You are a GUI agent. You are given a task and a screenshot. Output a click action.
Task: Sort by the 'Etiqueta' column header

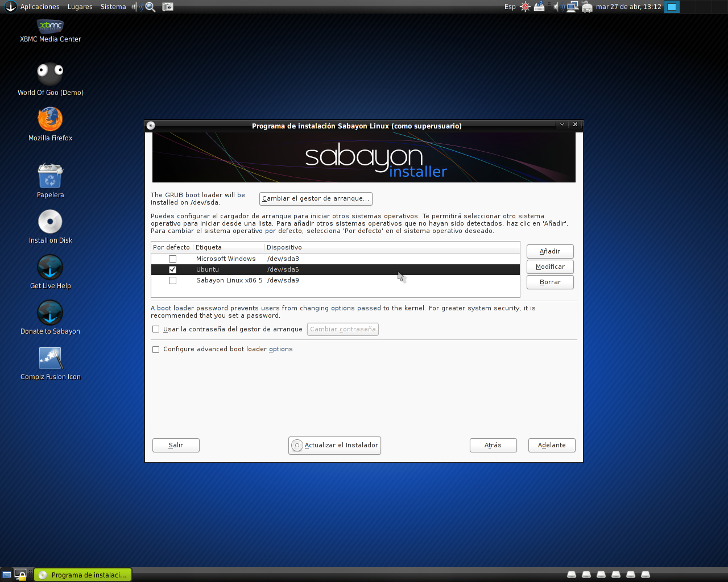pyautogui.click(x=229, y=247)
